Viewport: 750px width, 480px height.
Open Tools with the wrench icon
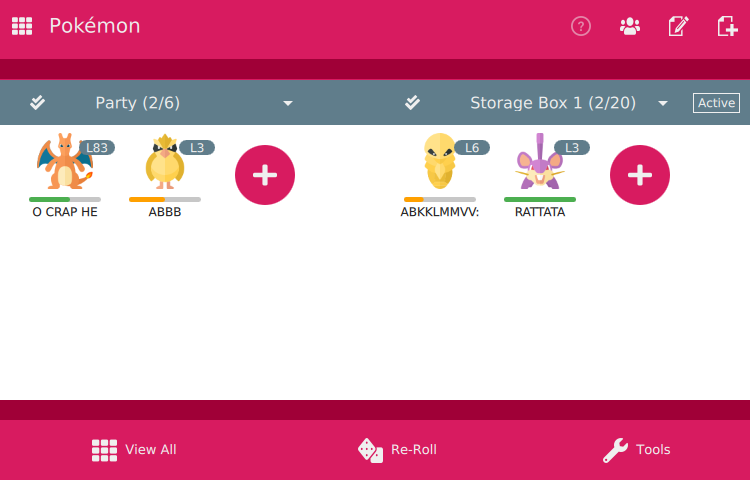pyautogui.click(x=615, y=450)
